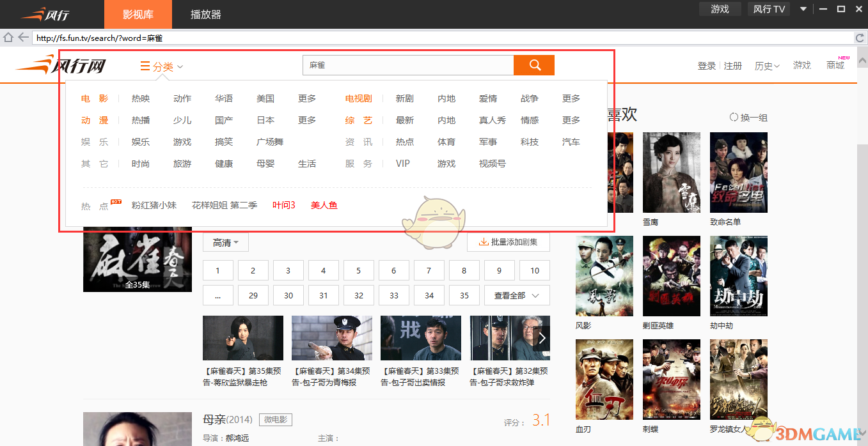
Task: Click the 登录 login link
Action: click(x=706, y=65)
